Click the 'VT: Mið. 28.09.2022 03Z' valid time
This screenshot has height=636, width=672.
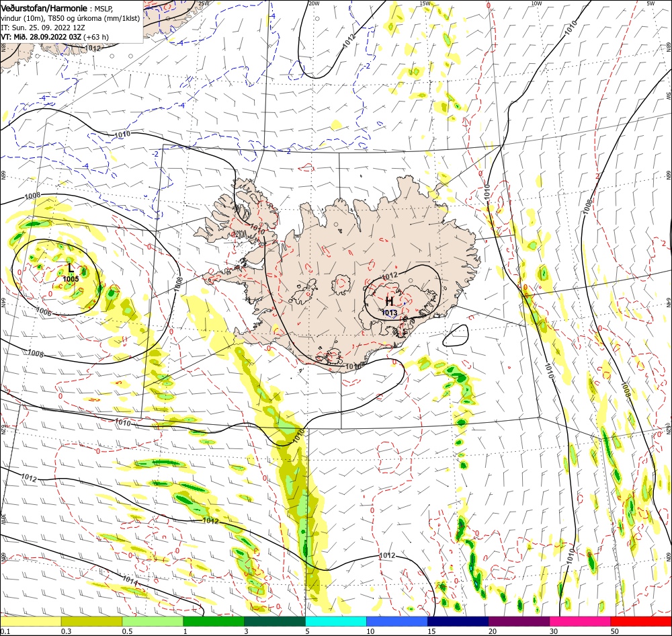pos(41,37)
